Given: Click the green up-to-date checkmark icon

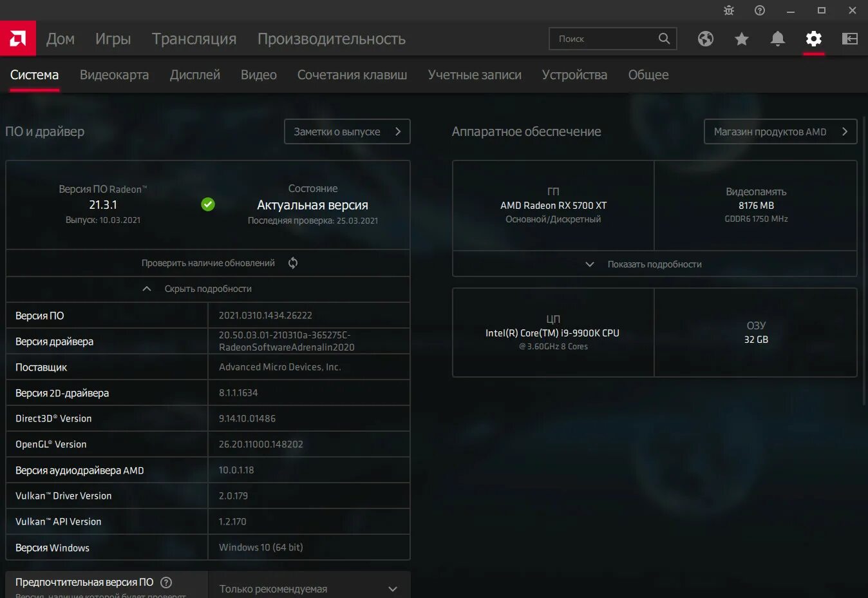Looking at the screenshot, I should 208,204.
